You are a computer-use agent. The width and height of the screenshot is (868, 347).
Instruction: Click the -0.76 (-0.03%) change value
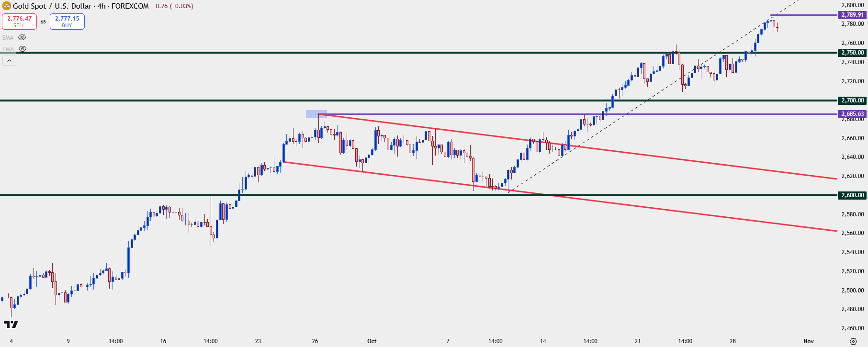tap(172, 6)
